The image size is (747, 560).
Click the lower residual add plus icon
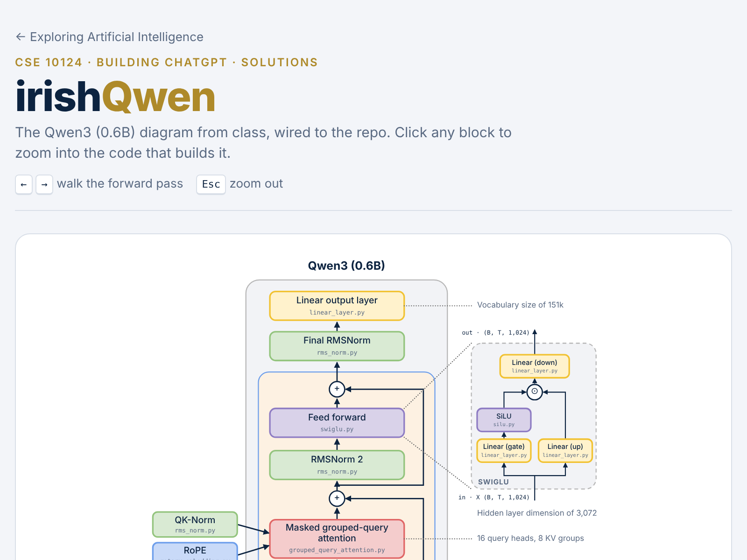pos(337,498)
